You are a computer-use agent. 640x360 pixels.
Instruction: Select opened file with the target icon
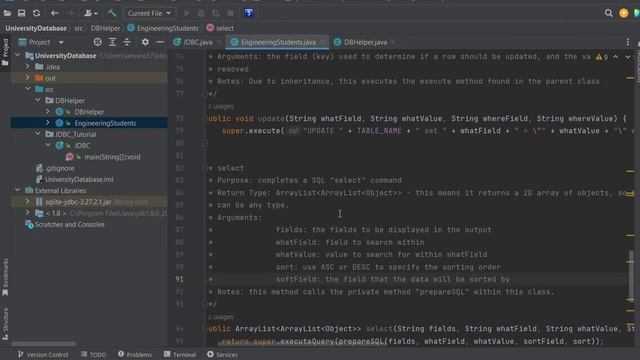pos(97,42)
